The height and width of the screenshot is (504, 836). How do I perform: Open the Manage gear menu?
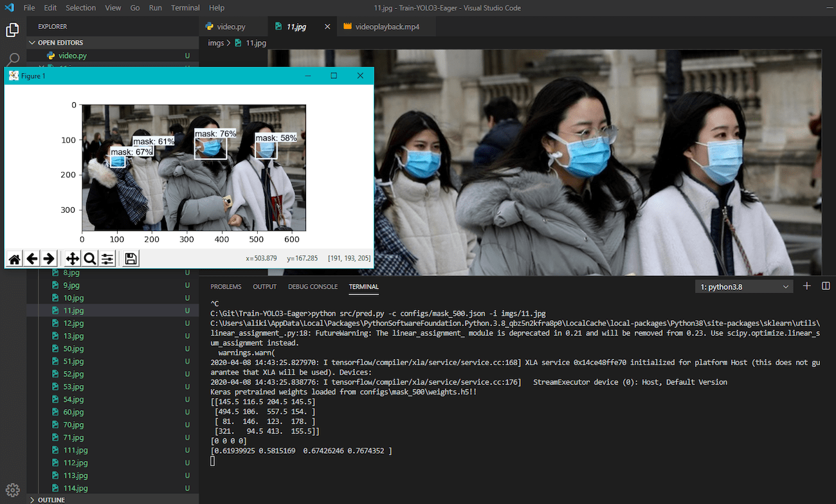(x=12, y=490)
